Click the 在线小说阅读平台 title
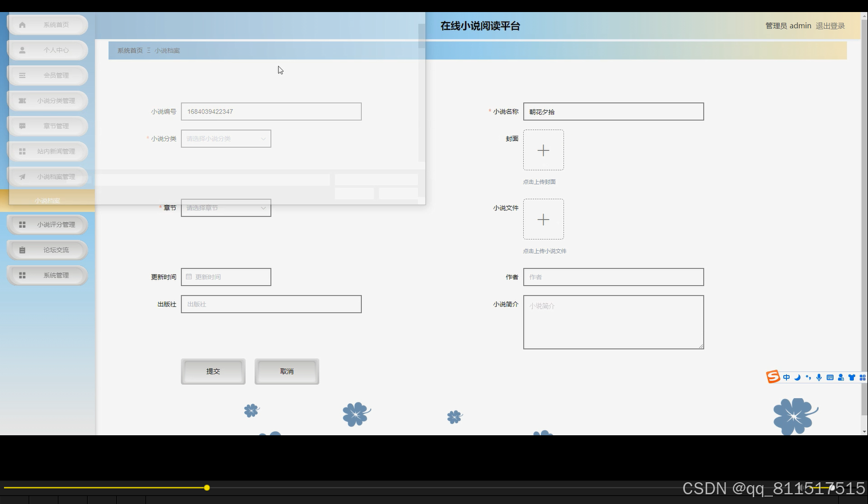This screenshot has height=504, width=868. (480, 26)
